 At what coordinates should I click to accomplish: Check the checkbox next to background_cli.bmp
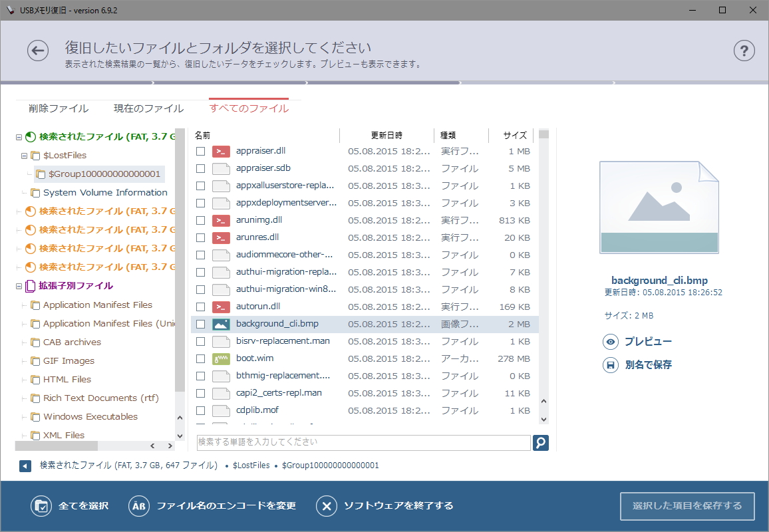tap(200, 324)
